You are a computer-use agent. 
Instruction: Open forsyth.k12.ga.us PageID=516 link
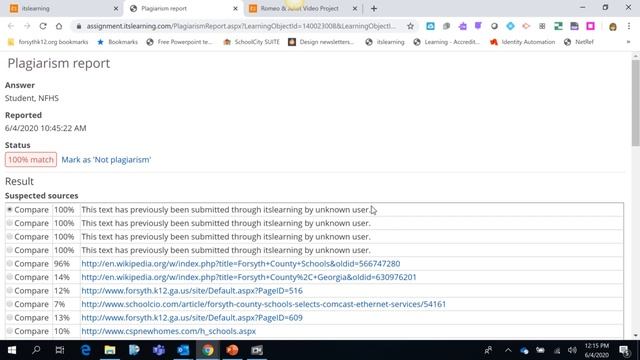pos(192,291)
